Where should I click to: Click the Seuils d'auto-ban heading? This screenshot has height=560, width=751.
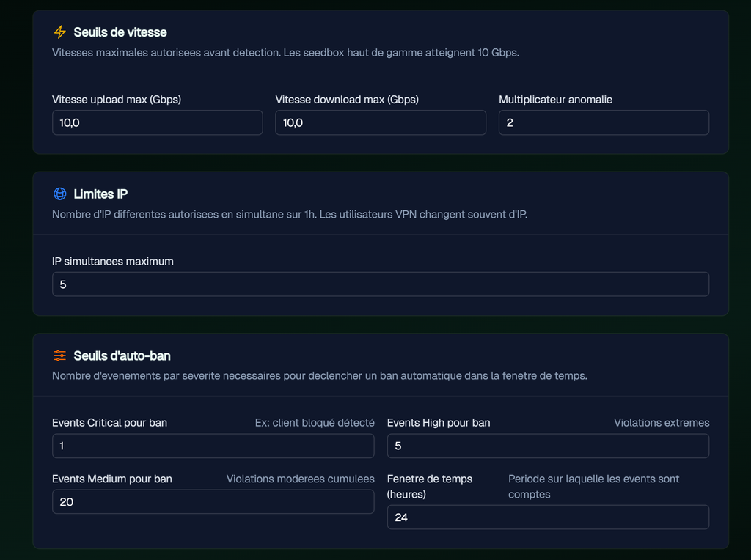pyautogui.click(x=122, y=355)
